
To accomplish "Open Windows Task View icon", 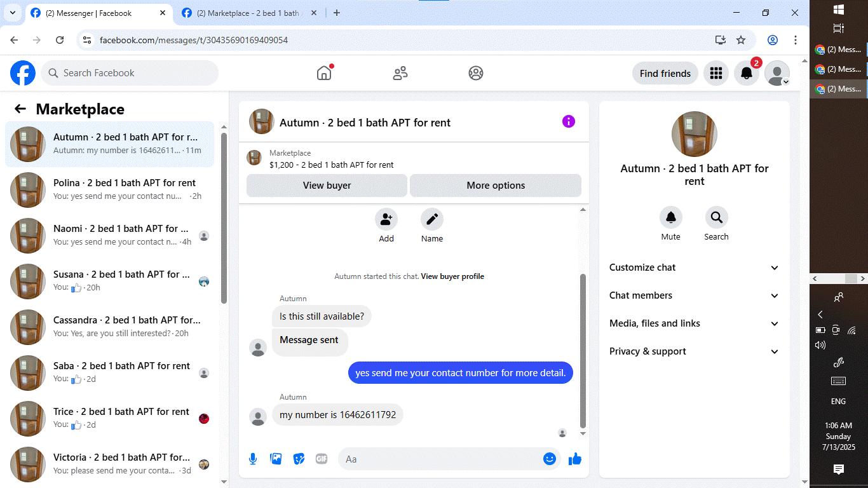I will tap(838, 29).
